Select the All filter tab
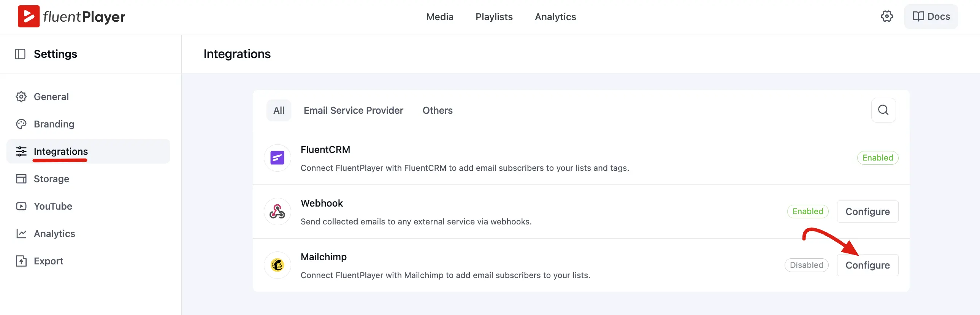 279,110
